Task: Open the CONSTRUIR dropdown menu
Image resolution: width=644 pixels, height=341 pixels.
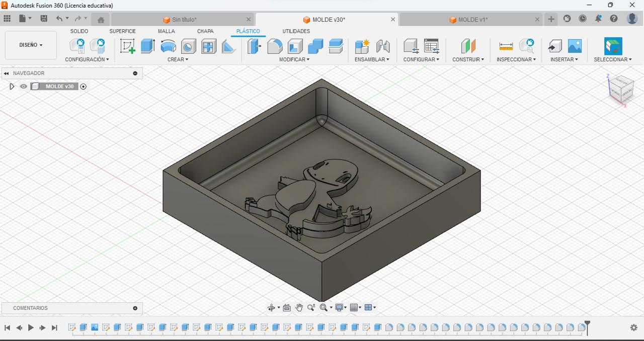Action: pos(468,59)
